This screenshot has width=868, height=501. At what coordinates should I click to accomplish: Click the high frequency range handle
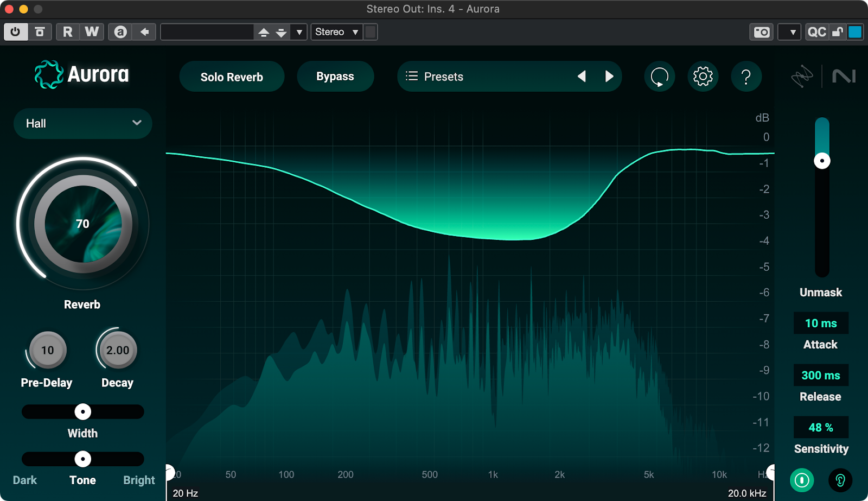tap(770, 472)
